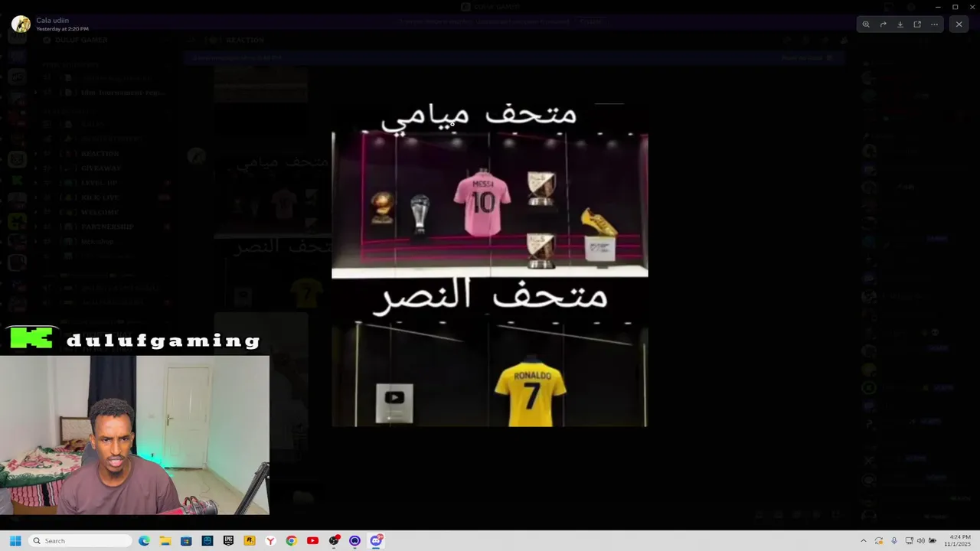This screenshot has height=551, width=980.
Task: Open Microsoft Store from taskbar
Action: (186, 540)
